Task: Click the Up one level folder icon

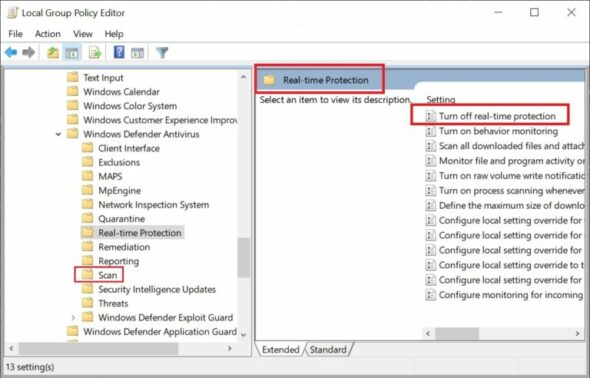Action: tap(53, 52)
